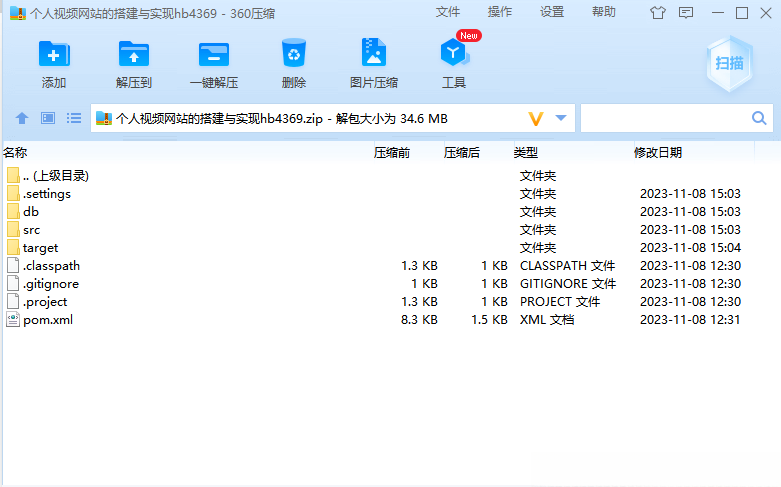
Task: Click the 360压缩 app icon in title bar
Action: [18, 13]
